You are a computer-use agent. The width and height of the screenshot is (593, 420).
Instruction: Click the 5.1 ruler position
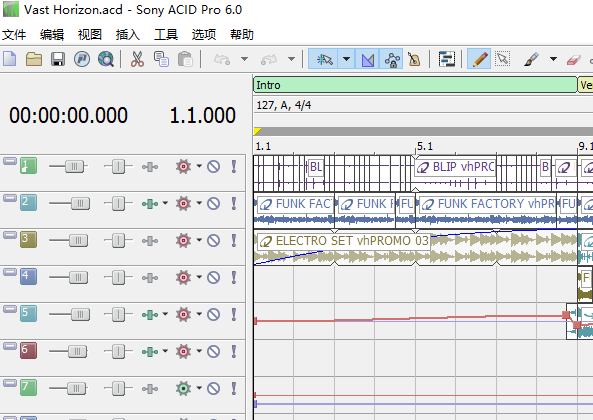click(x=425, y=146)
